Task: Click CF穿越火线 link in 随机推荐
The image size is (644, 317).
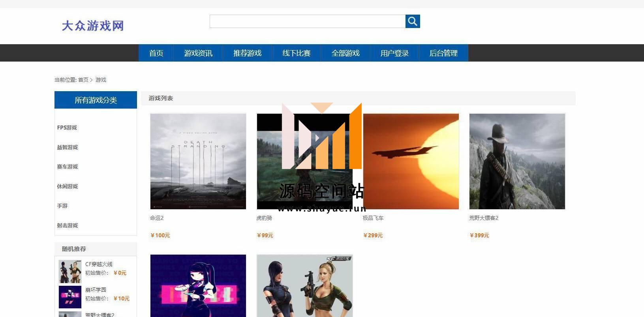Action: click(x=99, y=264)
